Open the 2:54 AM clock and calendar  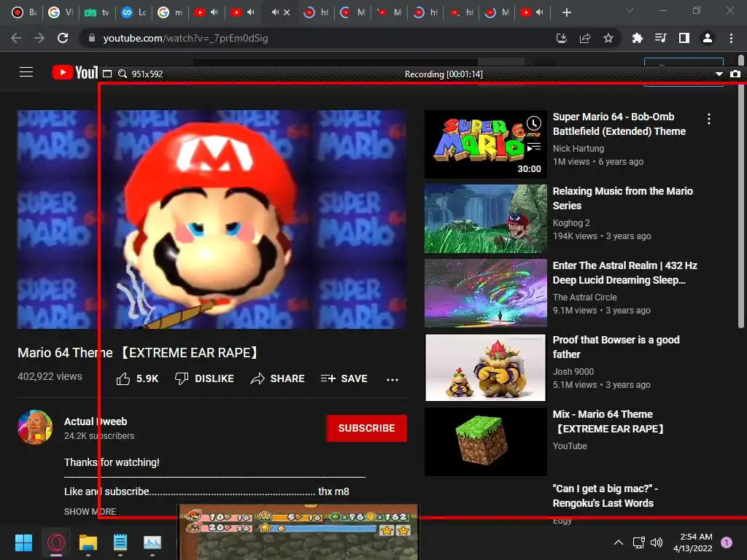click(x=693, y=542)
